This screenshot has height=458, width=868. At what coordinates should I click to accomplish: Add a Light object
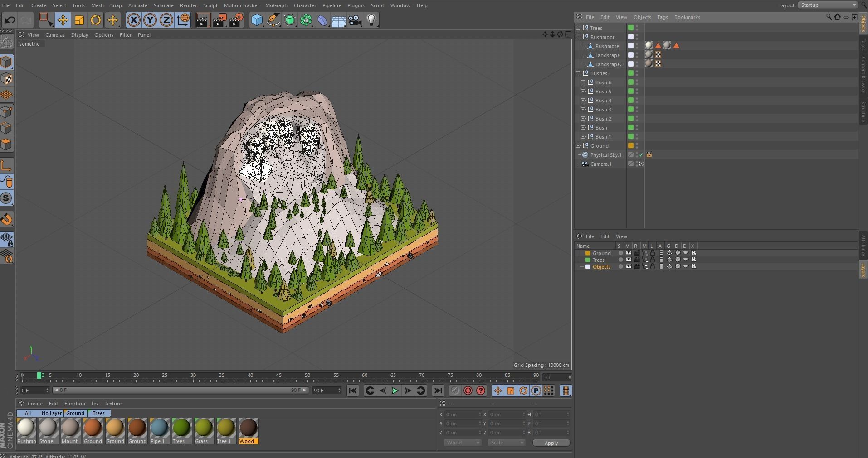point(371,20)
